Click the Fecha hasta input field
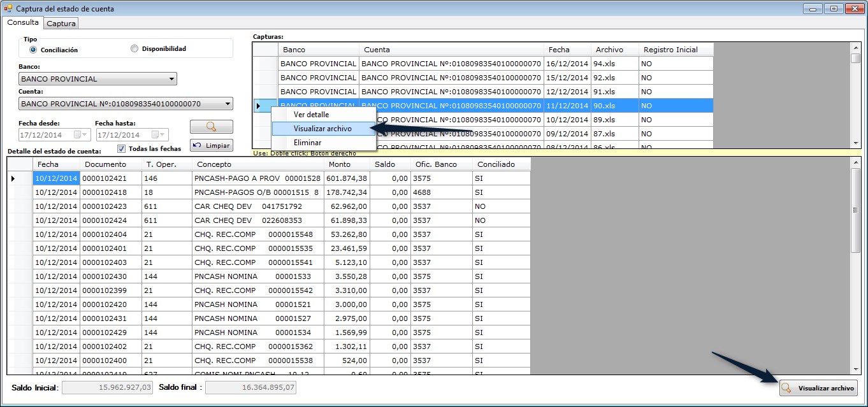This screenshot has height=407, width=868. [x=132, y=135]
